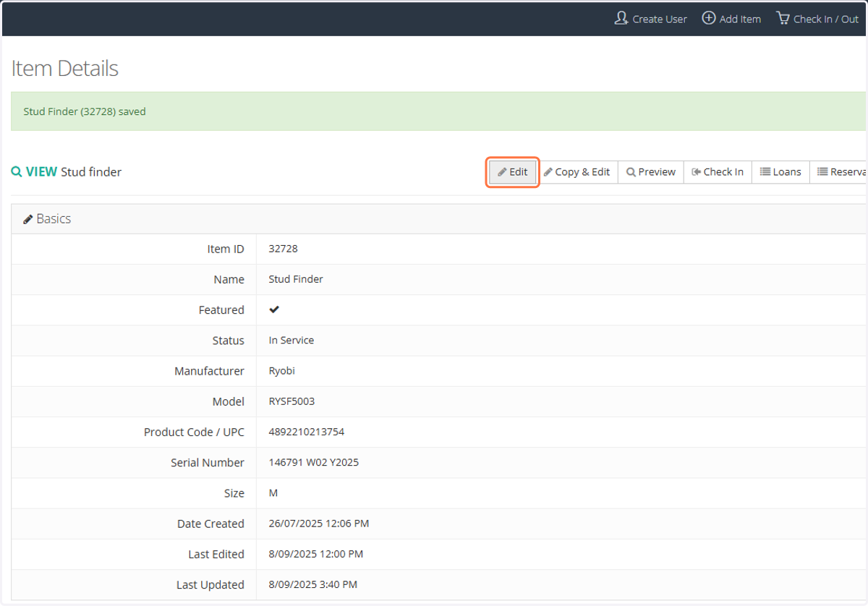
Task: Click the 'Stud Finder (32728) saved' message
Action: 85,111
